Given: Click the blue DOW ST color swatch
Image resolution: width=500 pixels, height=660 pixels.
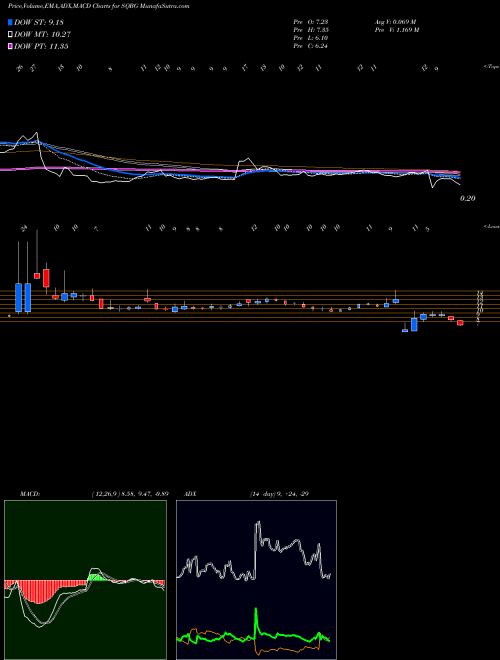Looking at the screenshot, I should [x=11, y=22].
